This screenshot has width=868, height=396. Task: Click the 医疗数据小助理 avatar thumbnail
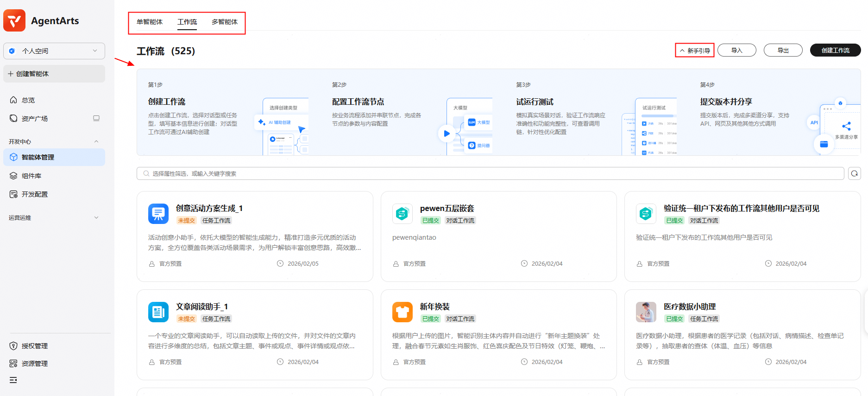(646, 312)
